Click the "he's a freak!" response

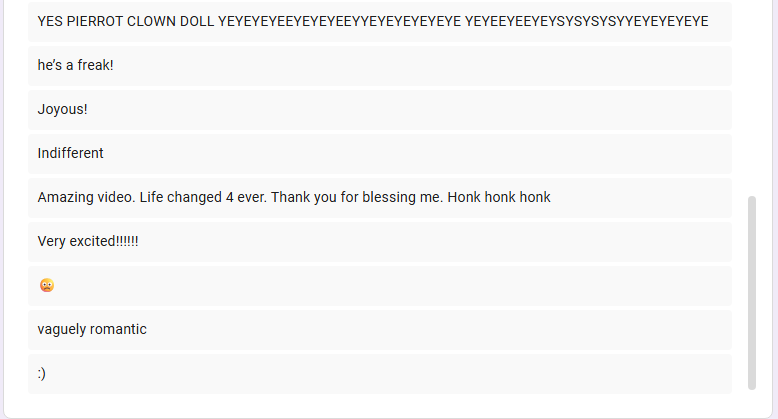pyautogui.click(x=380, y=66)
